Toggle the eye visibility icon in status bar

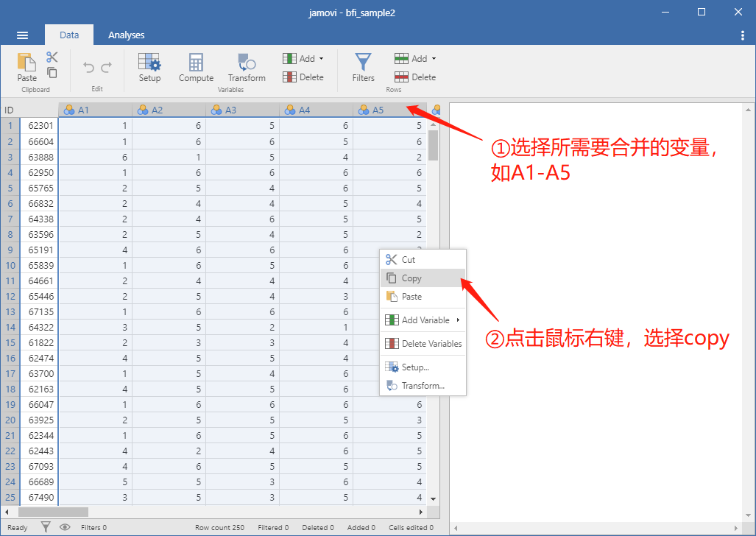click(x=65, y=527)
